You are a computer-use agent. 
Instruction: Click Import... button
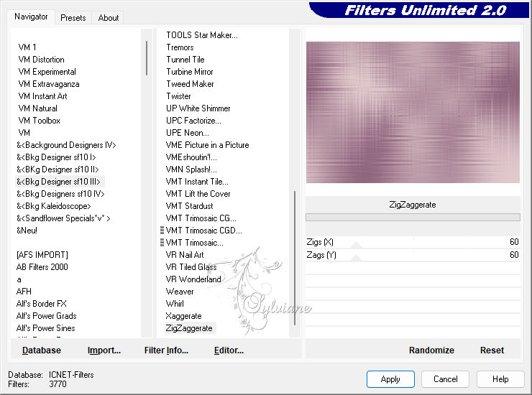(104, 350)
